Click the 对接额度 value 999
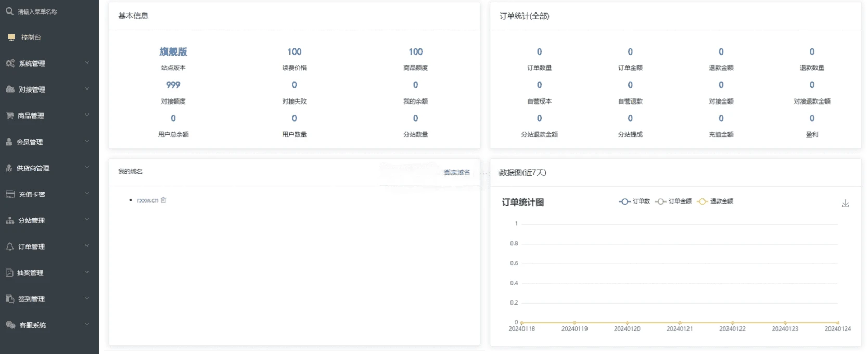868x354 pixels. coord(173,85)
